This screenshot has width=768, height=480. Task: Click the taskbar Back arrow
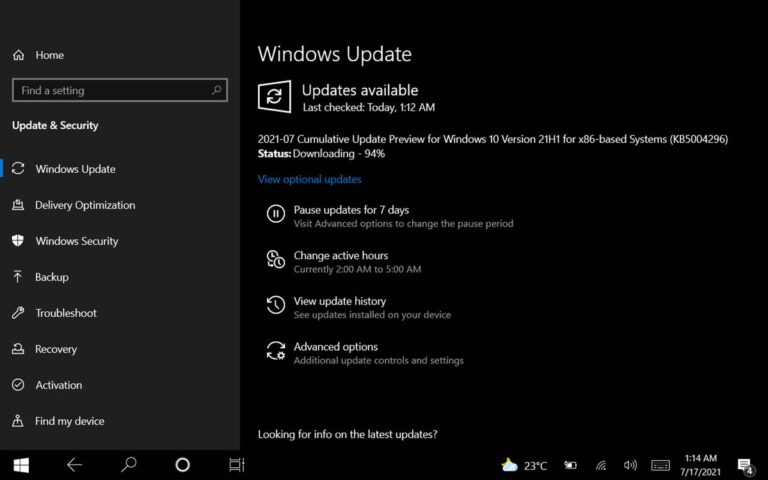click(x=74, y=465)
